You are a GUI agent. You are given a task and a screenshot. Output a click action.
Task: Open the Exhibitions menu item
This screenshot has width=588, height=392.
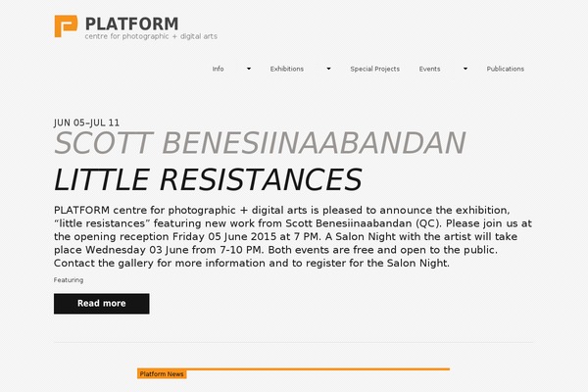pyautogui.click(x=287, y=69)
